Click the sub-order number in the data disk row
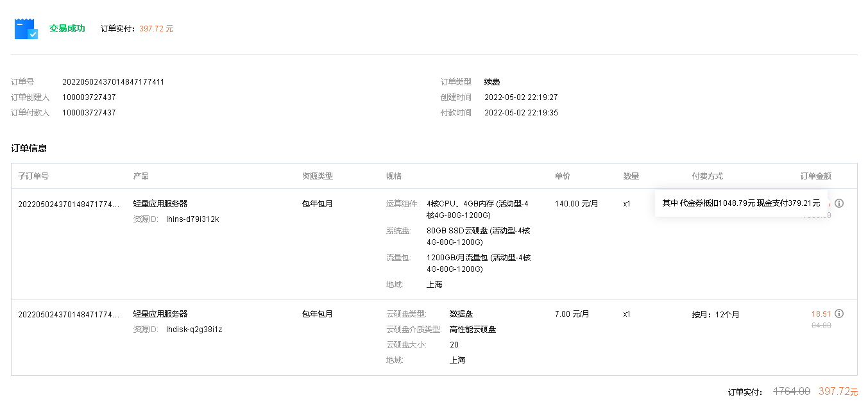The image size is (868, 418). [69, 315]
